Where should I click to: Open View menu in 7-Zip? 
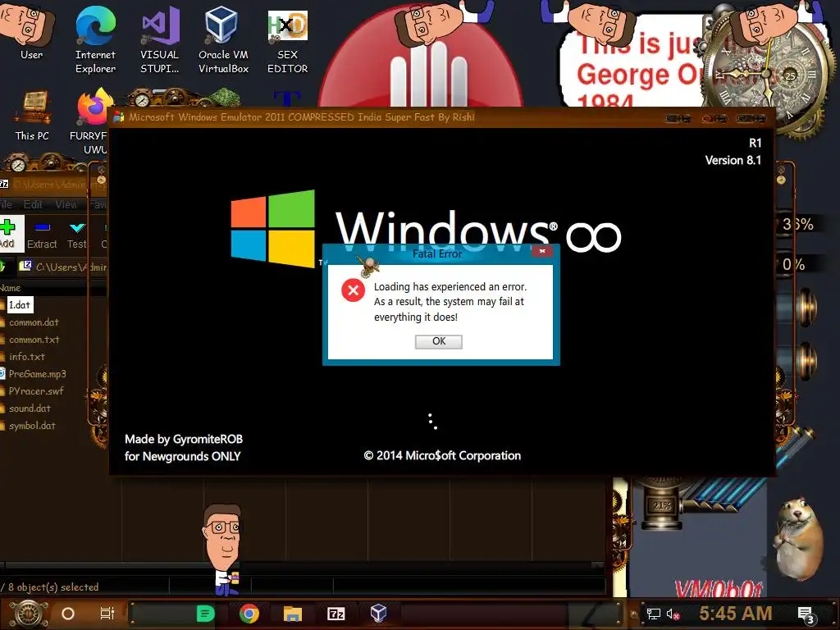pyautogui.click(x=66, y=204)
